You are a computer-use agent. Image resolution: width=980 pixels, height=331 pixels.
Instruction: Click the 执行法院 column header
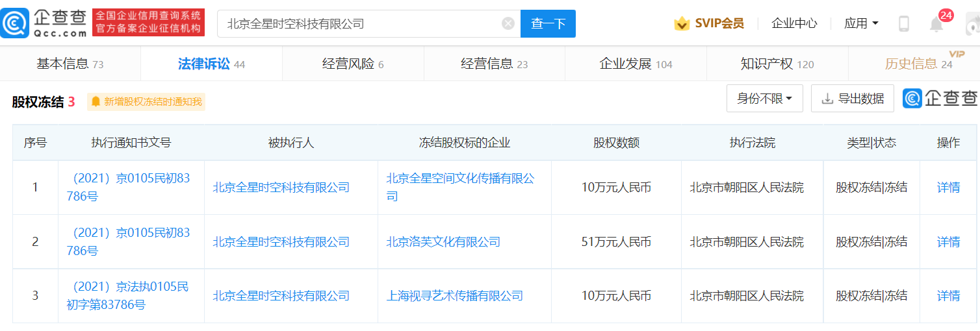pyautogui.click(x=753, y=143)
